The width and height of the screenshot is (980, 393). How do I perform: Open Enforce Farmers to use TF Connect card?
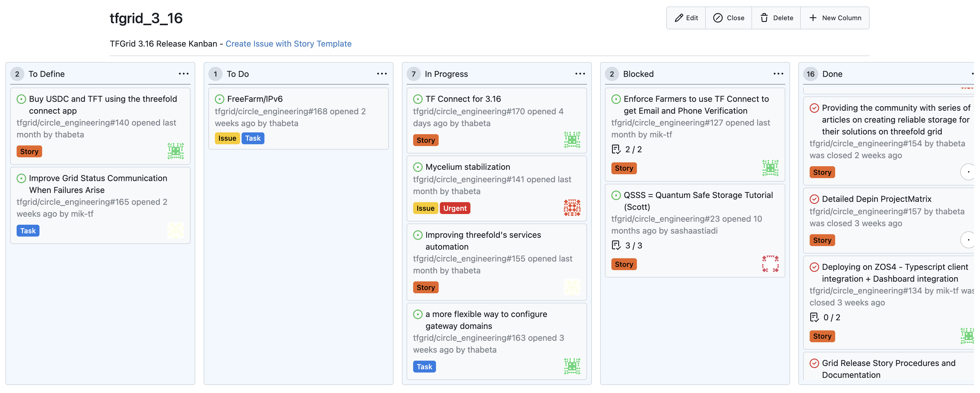pyautogui.click(x=696, y=104)
